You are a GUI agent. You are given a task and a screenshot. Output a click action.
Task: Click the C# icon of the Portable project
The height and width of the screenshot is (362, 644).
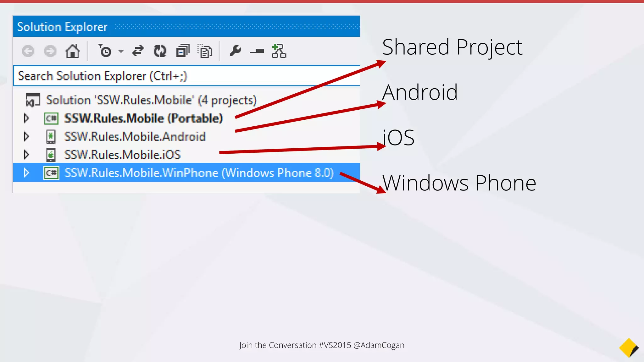51,118
